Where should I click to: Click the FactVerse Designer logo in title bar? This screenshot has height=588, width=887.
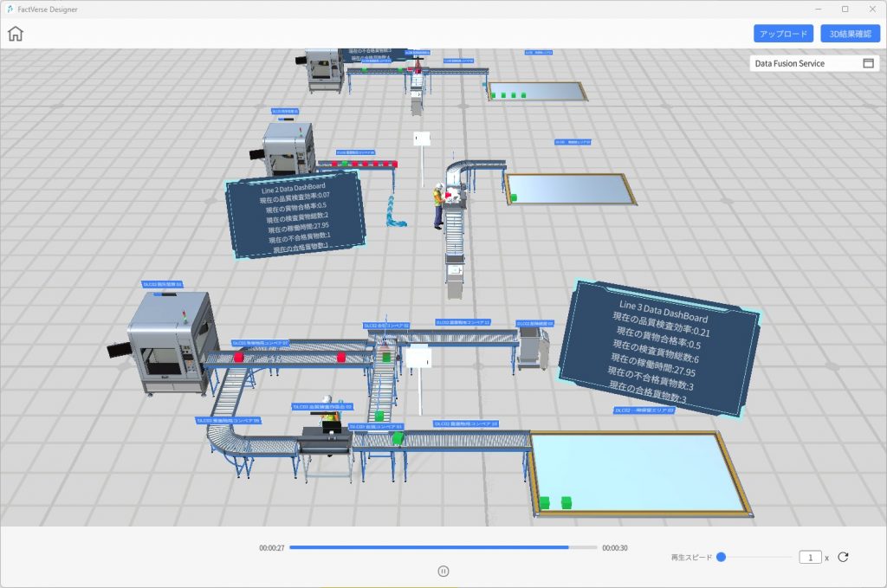click(x=9, y=9)
